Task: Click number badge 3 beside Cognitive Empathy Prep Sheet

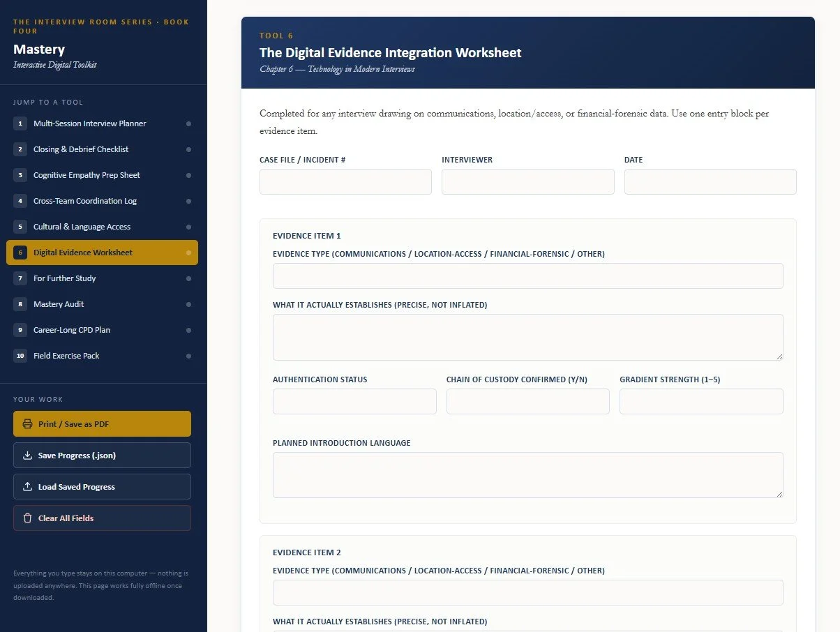Action: (x=20, y=175)
